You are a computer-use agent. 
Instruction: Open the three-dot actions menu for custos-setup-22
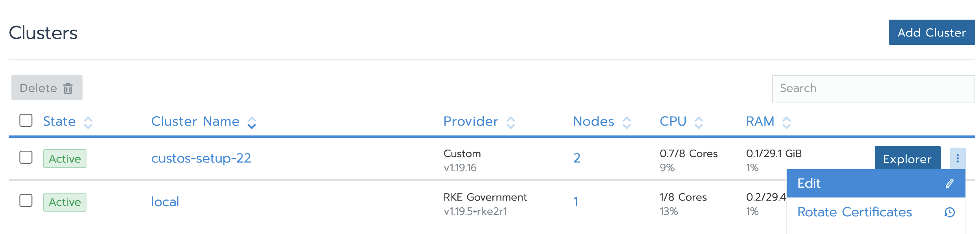(958, 158)
